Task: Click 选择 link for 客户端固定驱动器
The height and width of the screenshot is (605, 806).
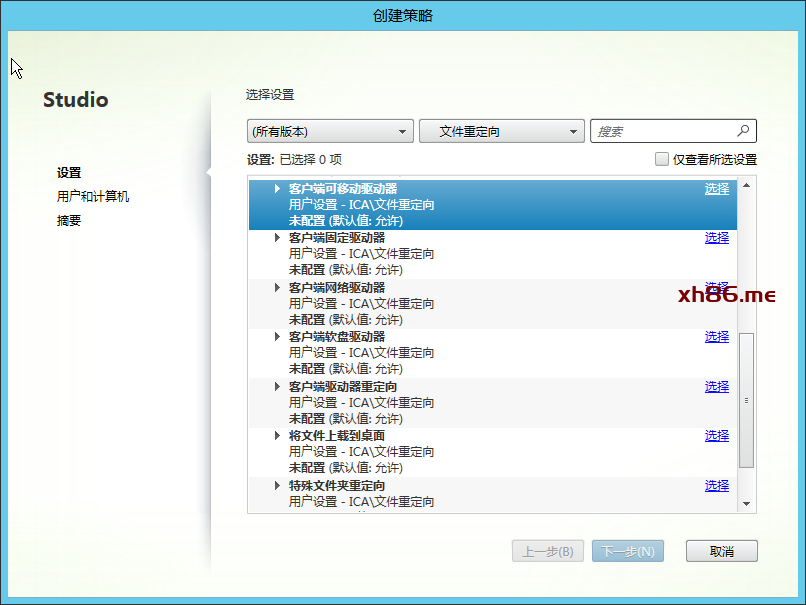Action: click(716, 238)
